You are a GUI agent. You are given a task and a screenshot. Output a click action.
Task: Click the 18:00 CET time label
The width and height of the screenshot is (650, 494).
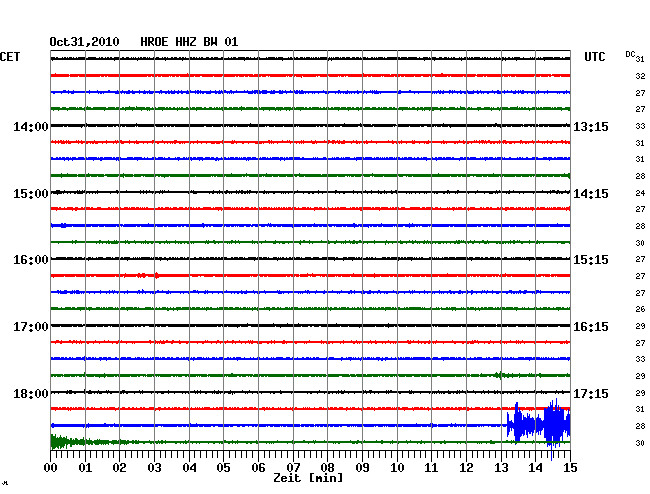(x=31, y=393)
